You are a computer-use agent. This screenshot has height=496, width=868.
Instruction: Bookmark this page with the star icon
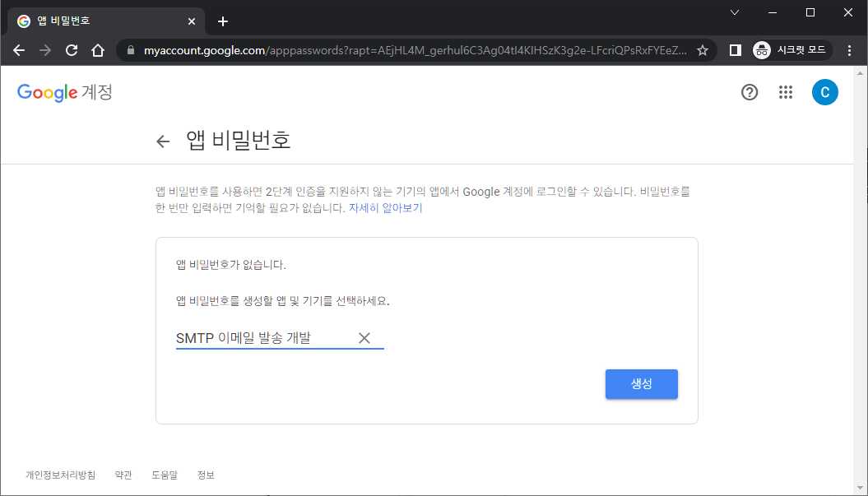[703, 50]
